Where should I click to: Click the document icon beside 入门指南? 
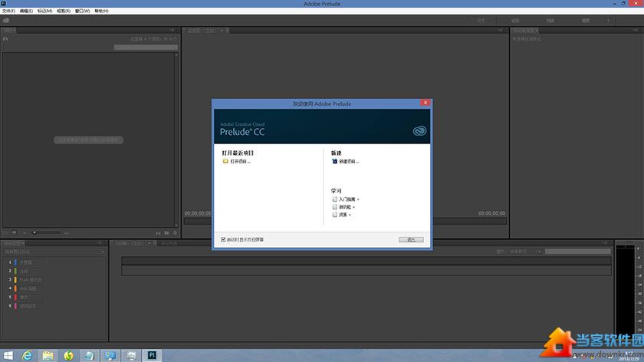(x=335, y=199)
